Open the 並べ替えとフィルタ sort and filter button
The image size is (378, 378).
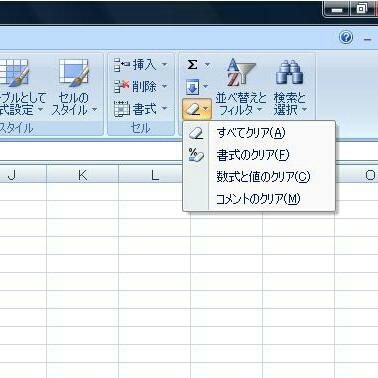241,87
